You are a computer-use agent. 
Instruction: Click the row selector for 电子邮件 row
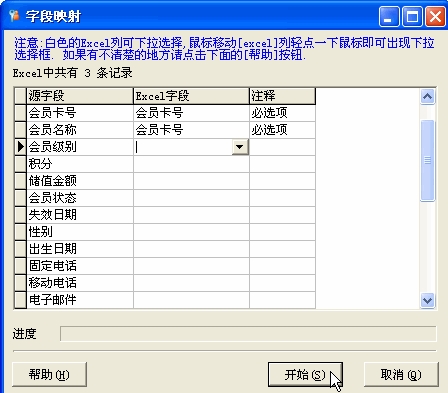[x=20, y=300]
